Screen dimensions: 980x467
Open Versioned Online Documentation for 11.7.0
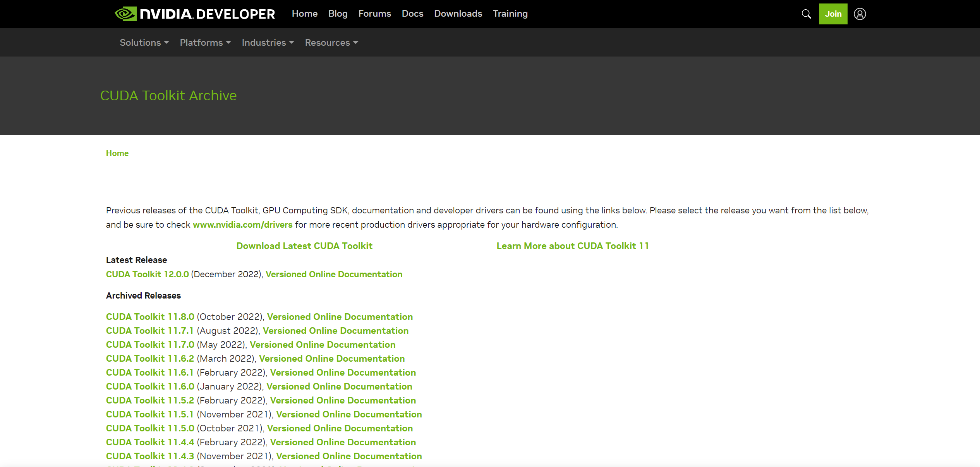coord(323,345)
